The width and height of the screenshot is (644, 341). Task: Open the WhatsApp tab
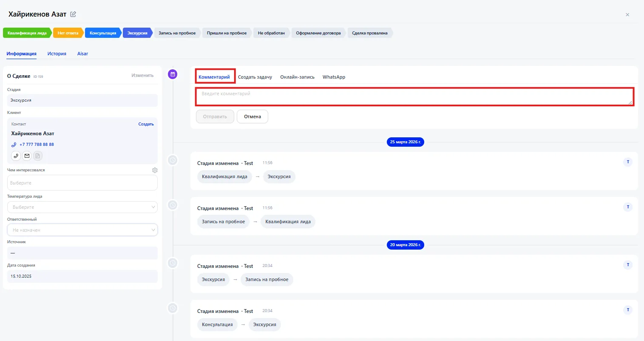pos(334,77)
